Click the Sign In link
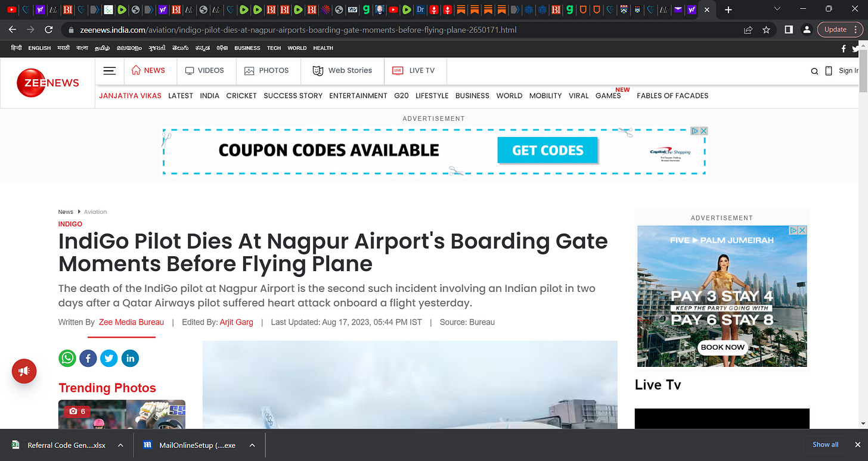This screenshot has width=868, height=461. tap(848, 71)
